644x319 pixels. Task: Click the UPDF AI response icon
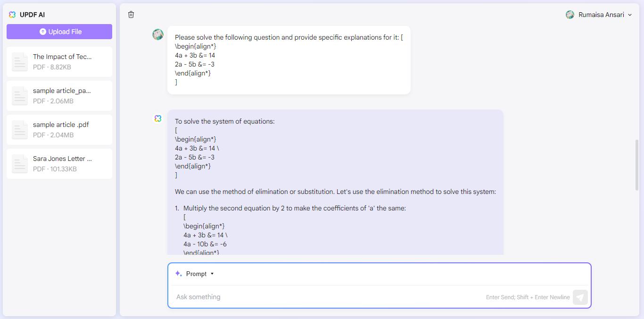point(158,118)
